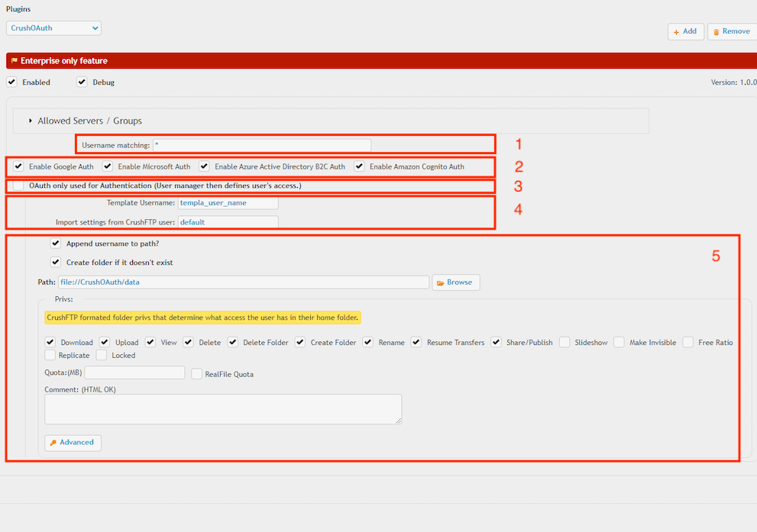
Task: Click the yellow CrushFTP formated folder privs note
Action: click(x=202, y=318)
